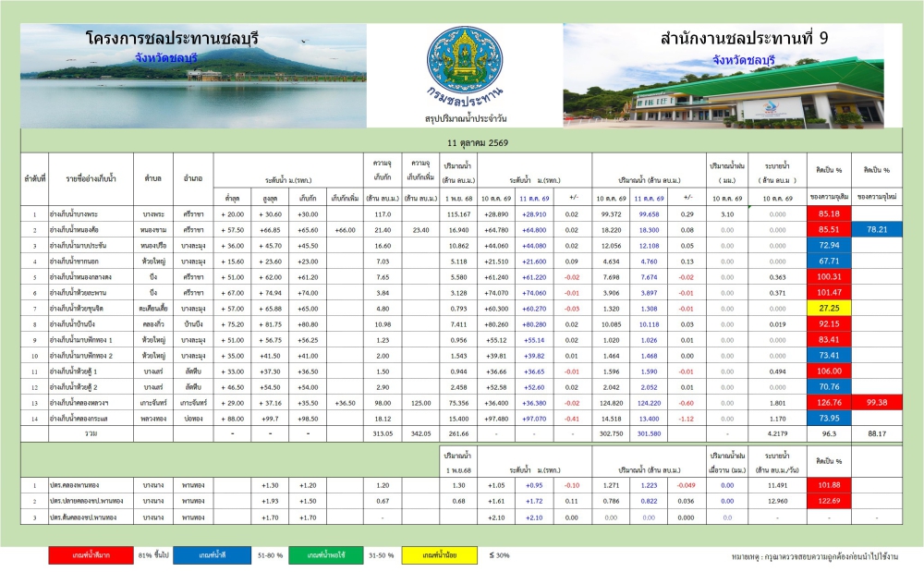Select the red change value "-0.049"
Screen dimensions: 924x572
tap(686, 485)
